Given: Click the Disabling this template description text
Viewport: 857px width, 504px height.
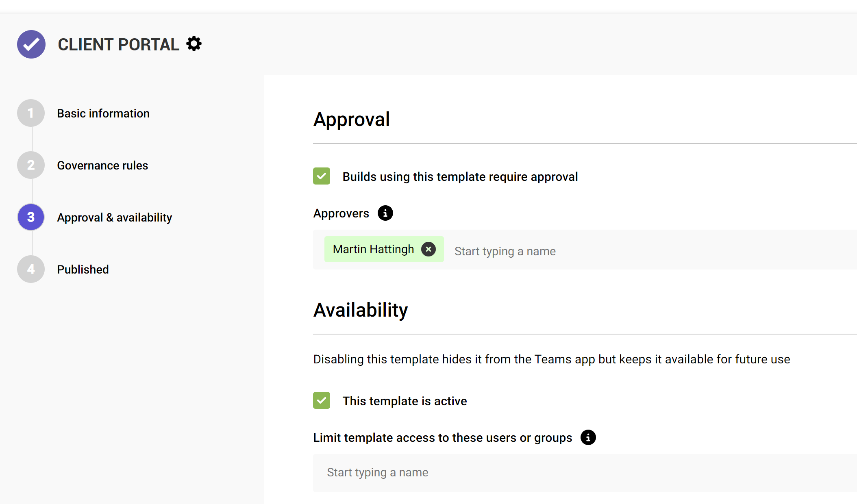Looking at the screenshot, I should (552, 359).
